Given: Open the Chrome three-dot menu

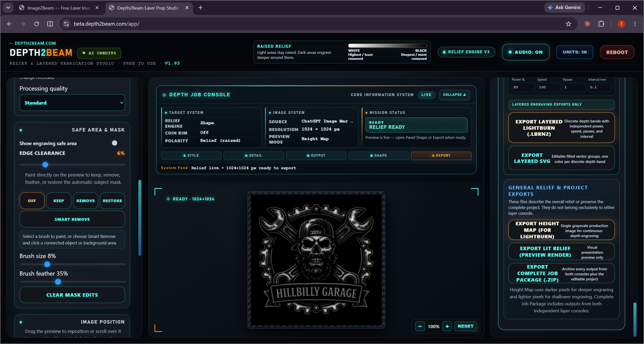Looking at the screenshot, I should [634, 24].
